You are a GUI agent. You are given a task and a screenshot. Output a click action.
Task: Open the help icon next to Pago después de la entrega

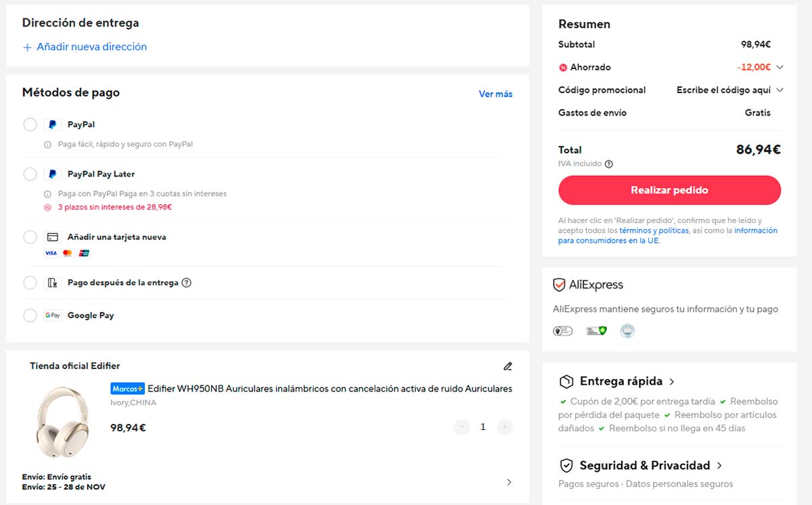click(x=187, y=283)
